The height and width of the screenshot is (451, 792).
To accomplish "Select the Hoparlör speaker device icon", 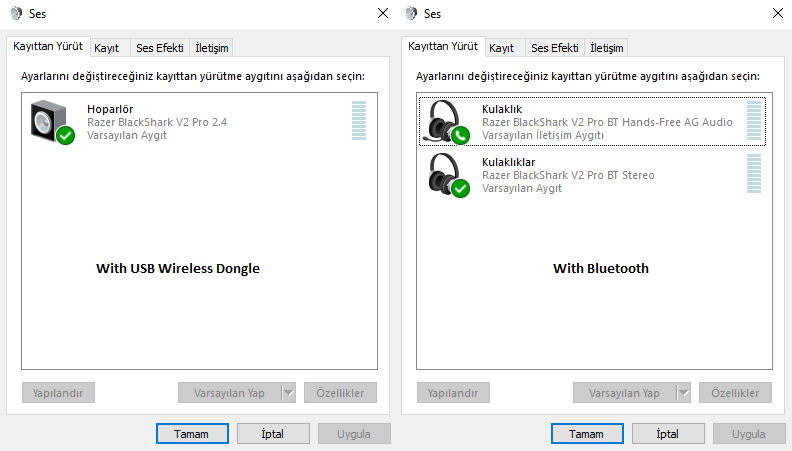I will coord(52,122).
